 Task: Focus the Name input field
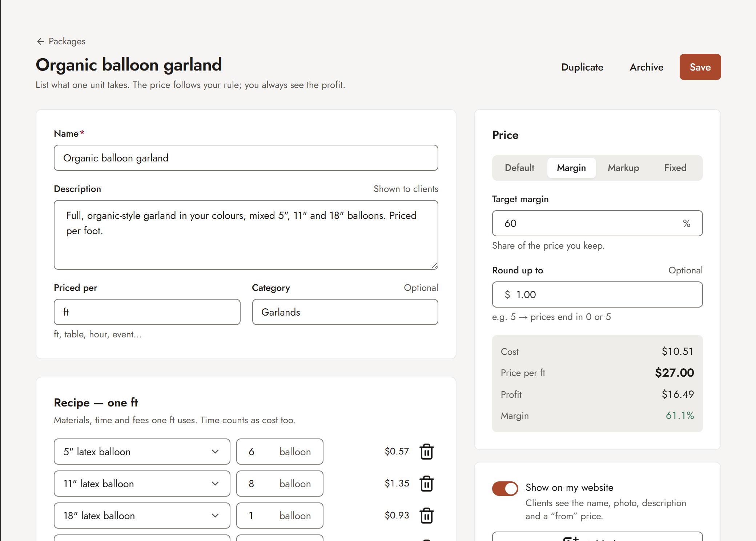tap(246, 158)
